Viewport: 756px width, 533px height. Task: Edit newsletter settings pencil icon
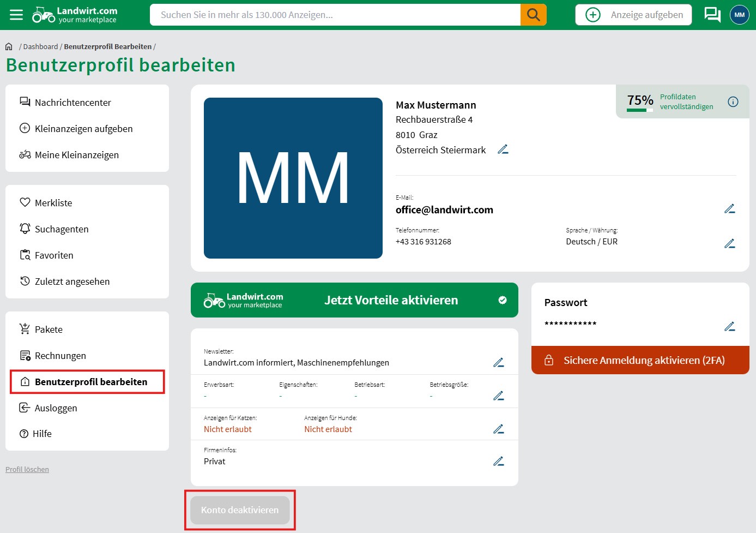pyautogui.click(x=498, y=363)
